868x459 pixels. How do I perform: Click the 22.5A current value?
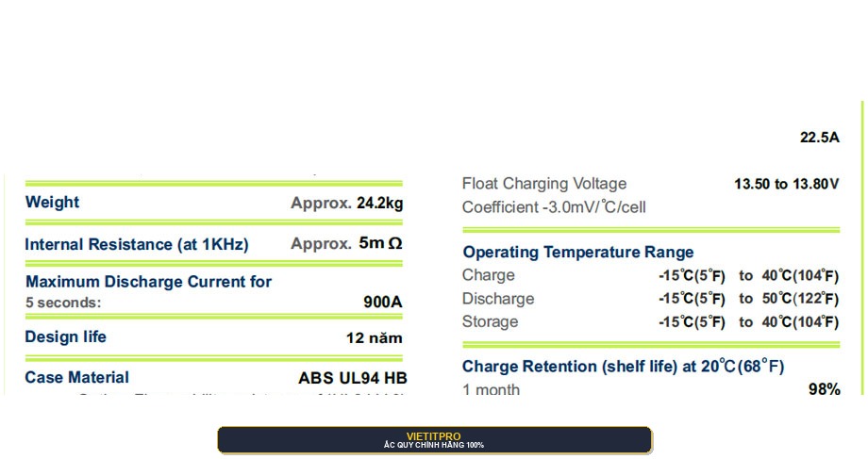pyautogui.click(x=819, y=138)
